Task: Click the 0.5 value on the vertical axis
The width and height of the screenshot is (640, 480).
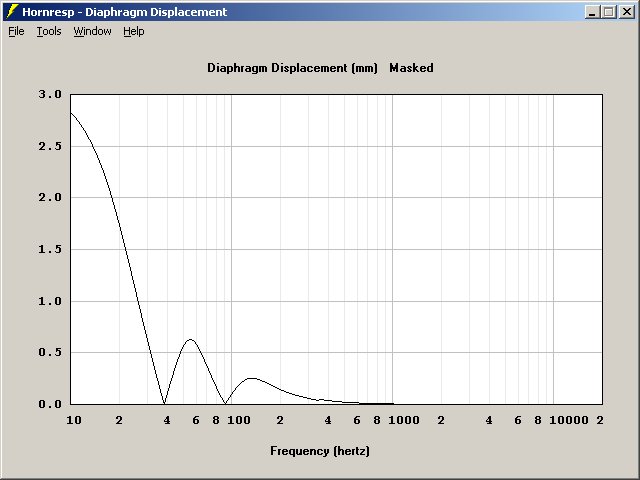Action: 50,352
